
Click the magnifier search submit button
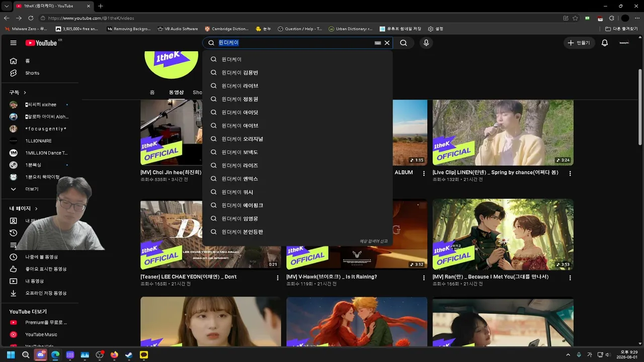[x=404, y=43]
